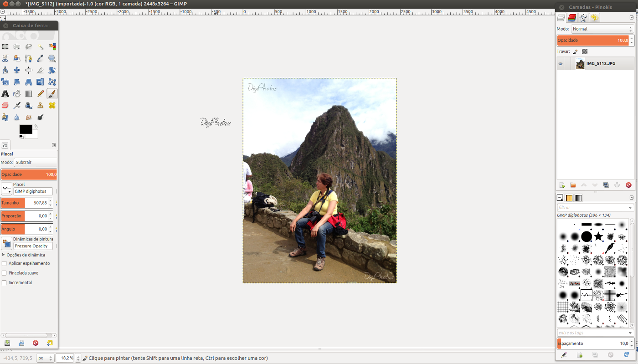638x364 pixels.
Task: Delete layer button in layers panel
Action: pos(628,185)
